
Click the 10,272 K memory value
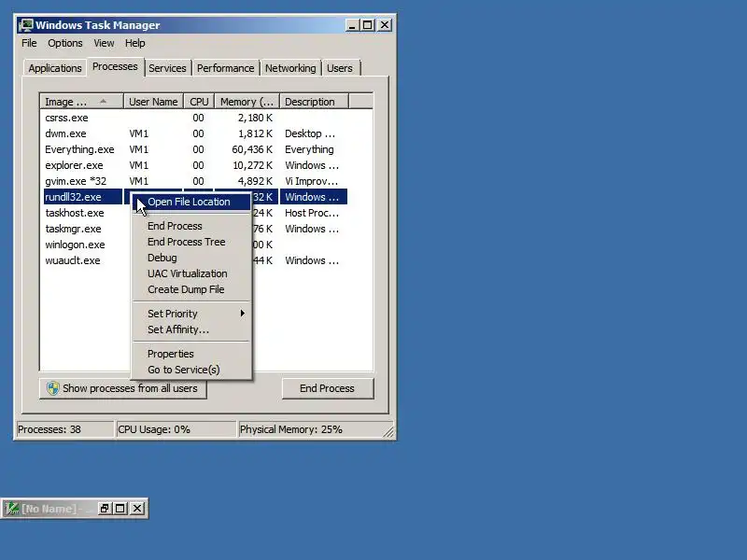click(252, 165)
